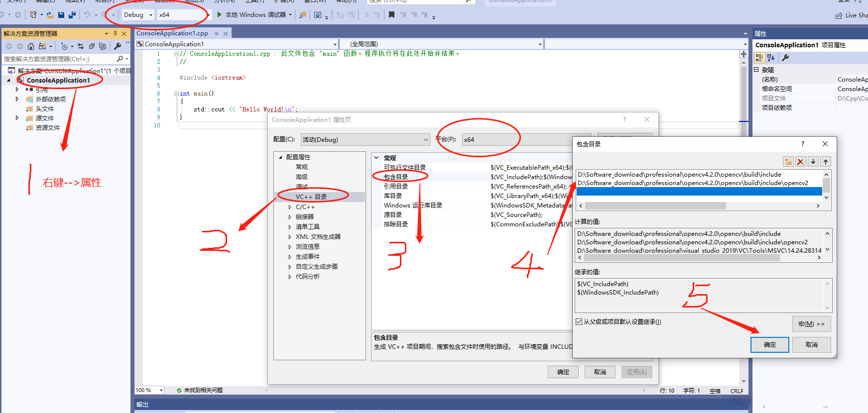Image resolution: width=868 pixels, height=413 pixels.
Task: Expand the C/C++ tree node
Action: (290, 207)
